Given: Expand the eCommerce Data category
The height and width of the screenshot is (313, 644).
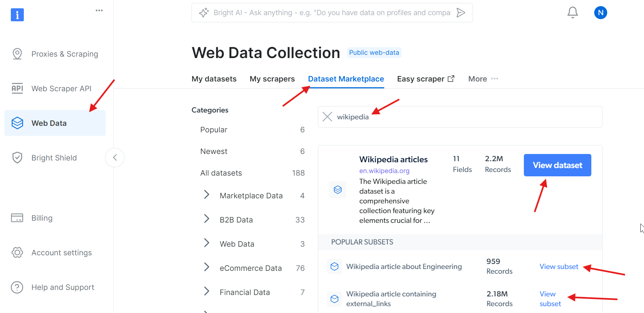Looking at the screenshot, I should (x=206, y=267).
